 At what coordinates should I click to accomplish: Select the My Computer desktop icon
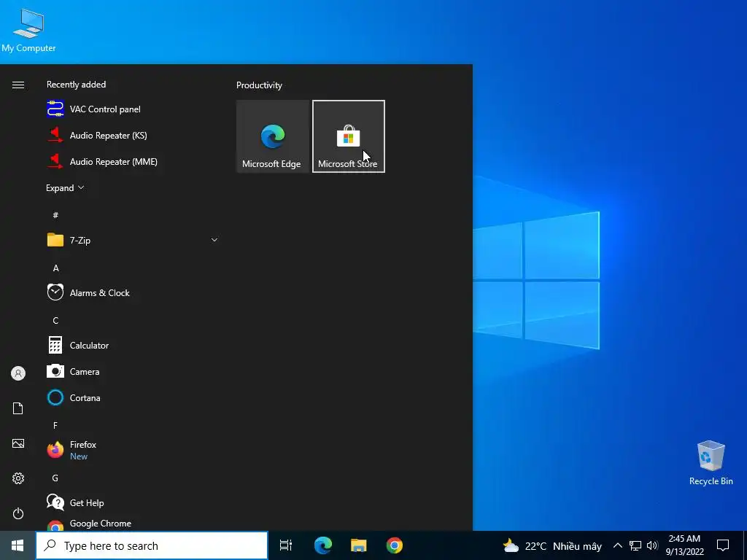point(28,31)
